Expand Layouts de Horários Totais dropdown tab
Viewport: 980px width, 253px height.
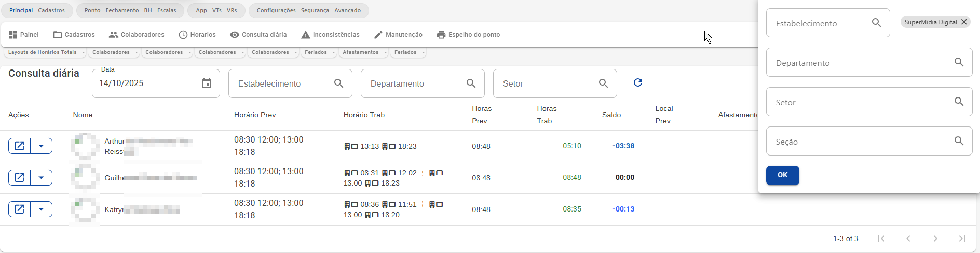[46, 52]
